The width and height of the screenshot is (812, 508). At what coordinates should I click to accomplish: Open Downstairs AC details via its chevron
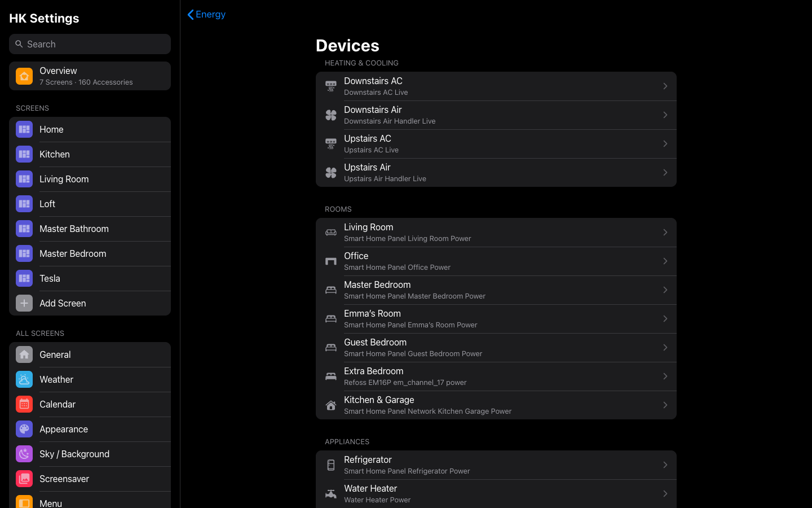pyautogui.click(x=665, y=86)
